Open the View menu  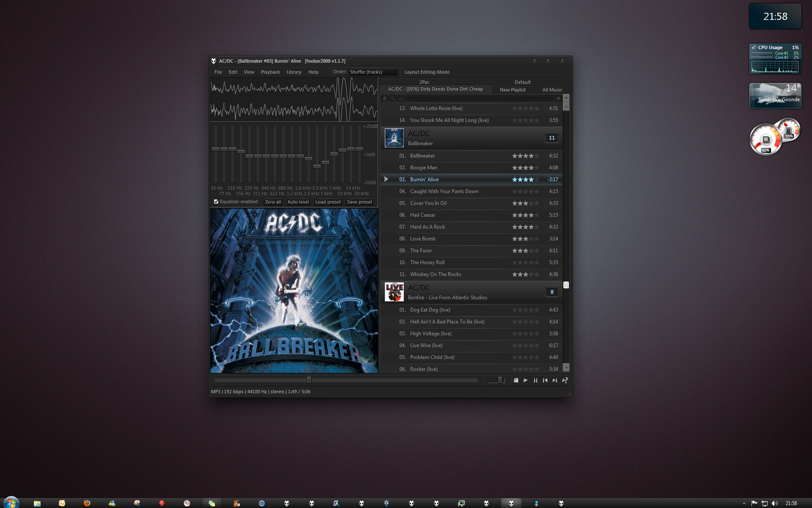249,72
